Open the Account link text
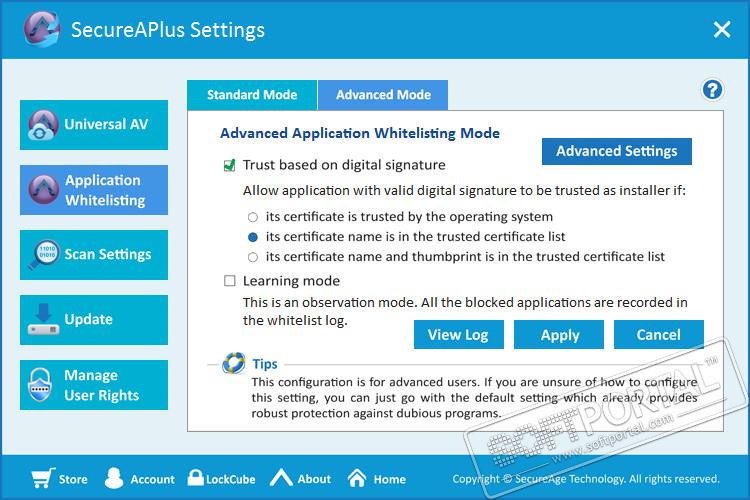This screenshot has width=750, height=500. (153, 479)
